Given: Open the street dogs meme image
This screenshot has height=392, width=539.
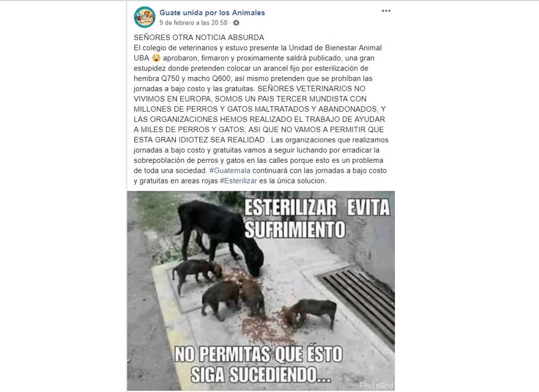Looking at the screenshot, I should [x=261, y=291].
